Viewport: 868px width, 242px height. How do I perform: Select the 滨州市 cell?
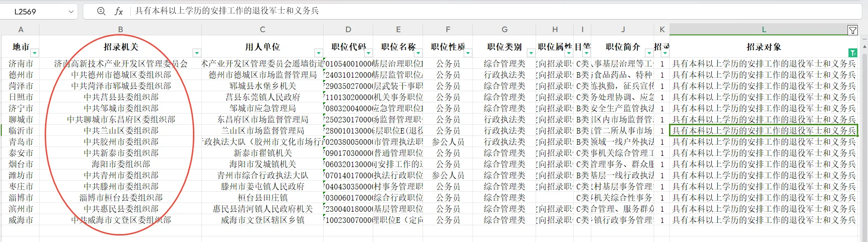coord(20,209)
